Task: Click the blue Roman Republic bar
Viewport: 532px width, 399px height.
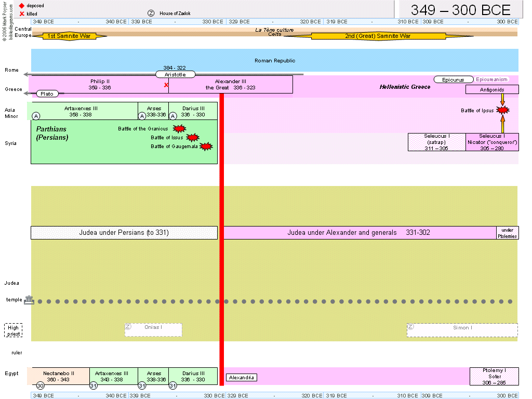Action: click(x=274, y=61)
